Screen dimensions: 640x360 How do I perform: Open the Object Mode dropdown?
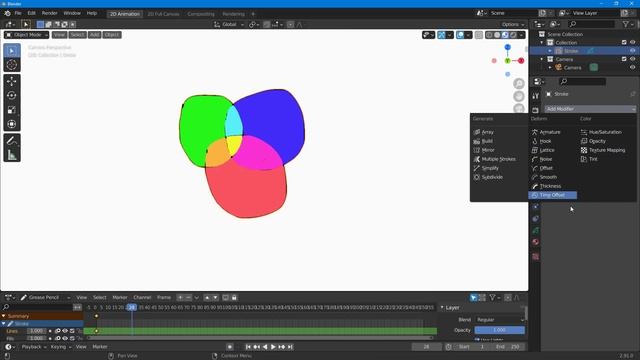point(27,35)
